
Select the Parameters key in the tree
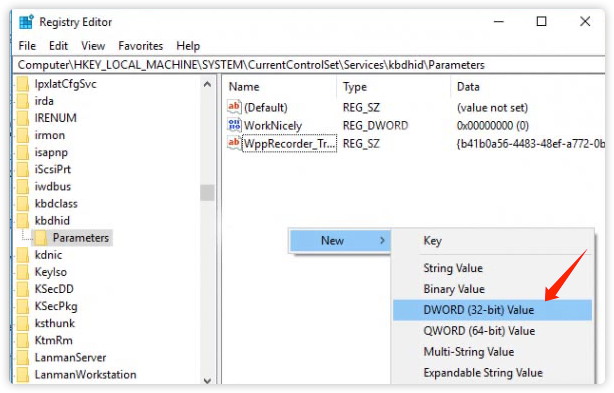coord(81,238)
